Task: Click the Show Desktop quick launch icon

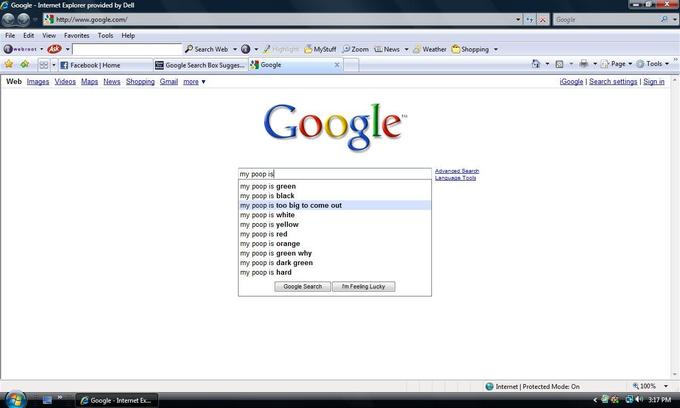Action: click(47, 400)
